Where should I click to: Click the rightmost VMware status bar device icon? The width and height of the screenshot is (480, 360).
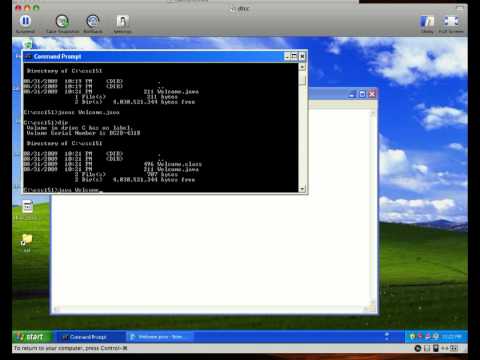(454, 348)
